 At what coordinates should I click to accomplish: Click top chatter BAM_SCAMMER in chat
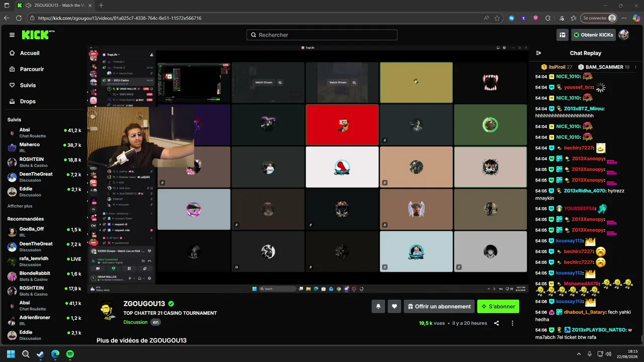coord(604,67)
